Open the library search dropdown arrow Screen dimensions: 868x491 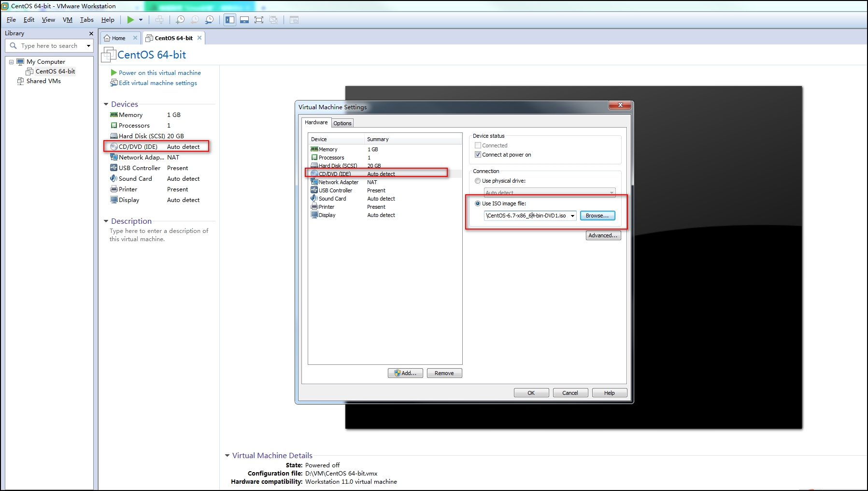point(88,46)
